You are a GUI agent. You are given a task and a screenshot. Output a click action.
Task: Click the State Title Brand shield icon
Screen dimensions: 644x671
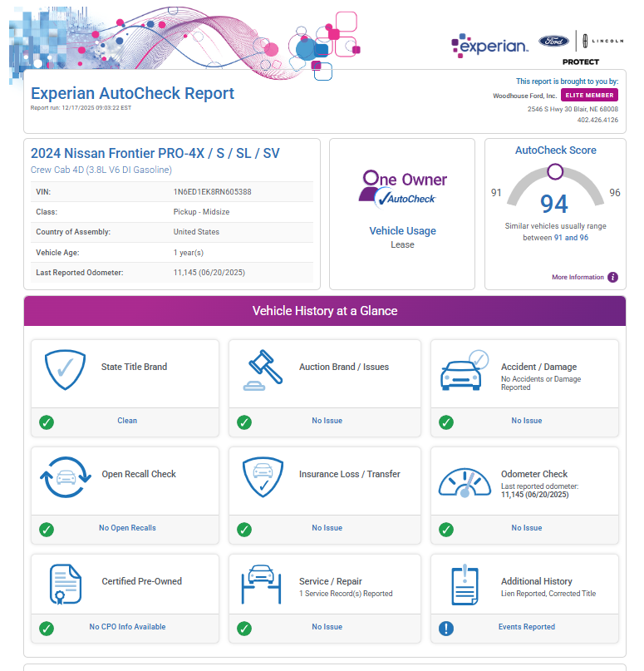(x=65, y=370)
